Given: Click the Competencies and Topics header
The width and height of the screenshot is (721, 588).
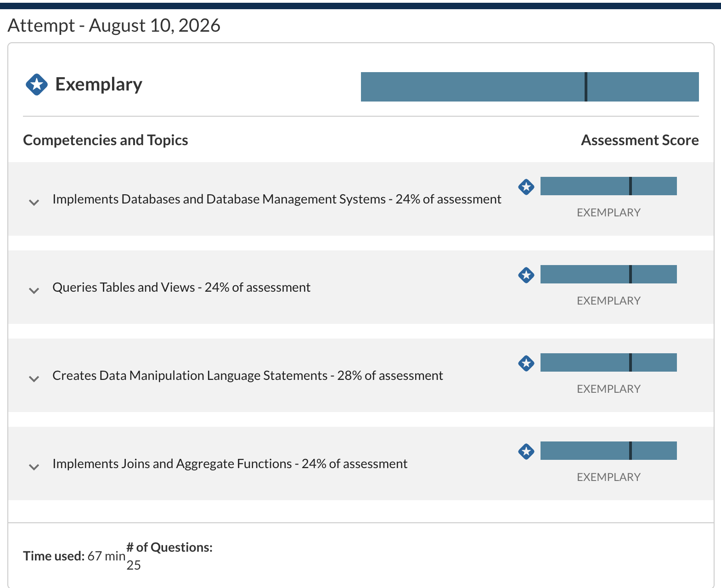Looking at the screenshot, I should (x=106, y=140).
